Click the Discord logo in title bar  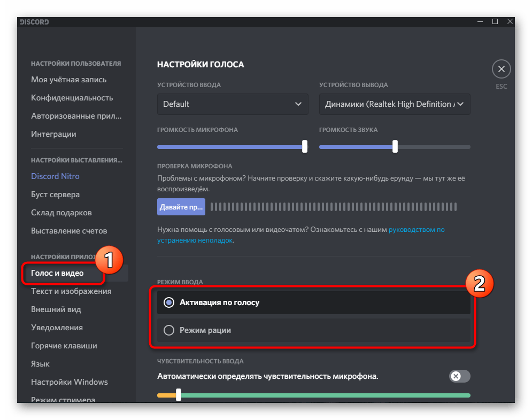[34, 22]
